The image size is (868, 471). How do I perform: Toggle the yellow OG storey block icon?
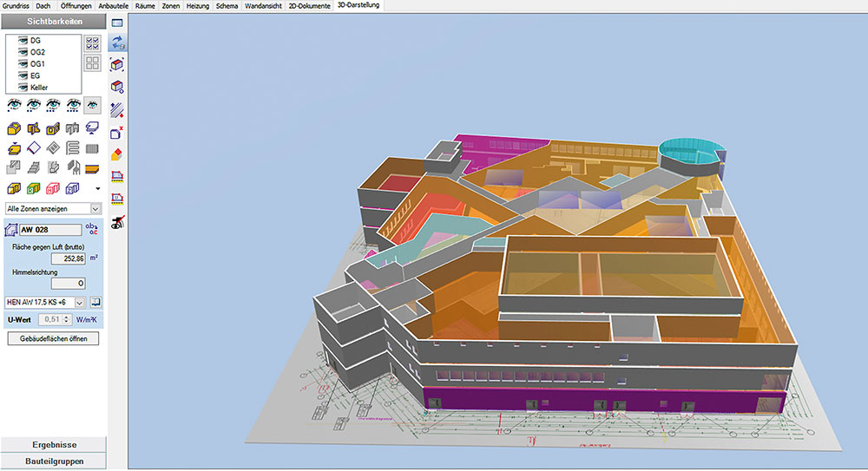53,128
